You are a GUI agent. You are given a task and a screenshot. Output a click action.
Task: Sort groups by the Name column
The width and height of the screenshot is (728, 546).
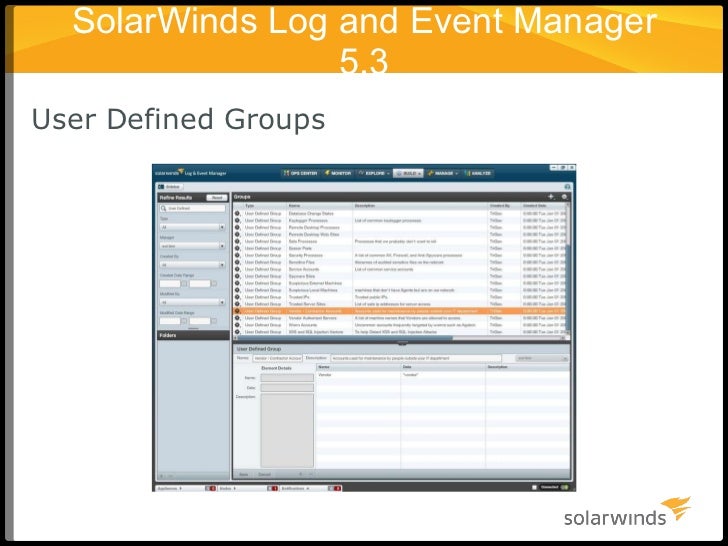click(319, 205)
